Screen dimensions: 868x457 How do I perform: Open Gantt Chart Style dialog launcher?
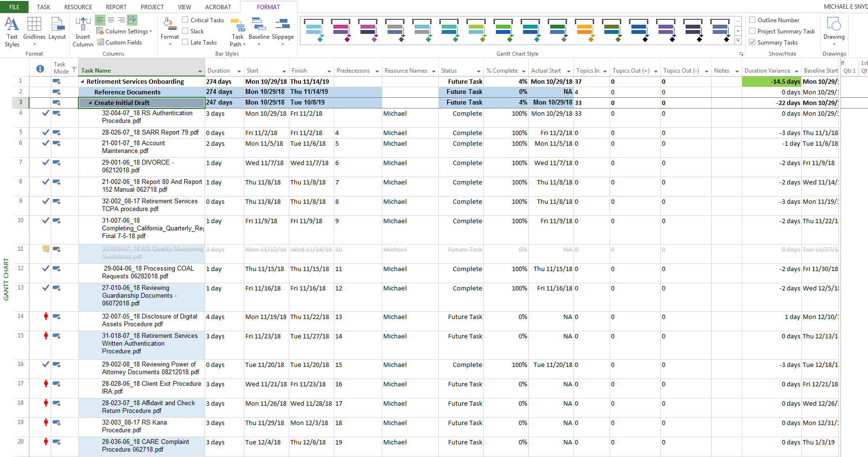coord(741,54)
